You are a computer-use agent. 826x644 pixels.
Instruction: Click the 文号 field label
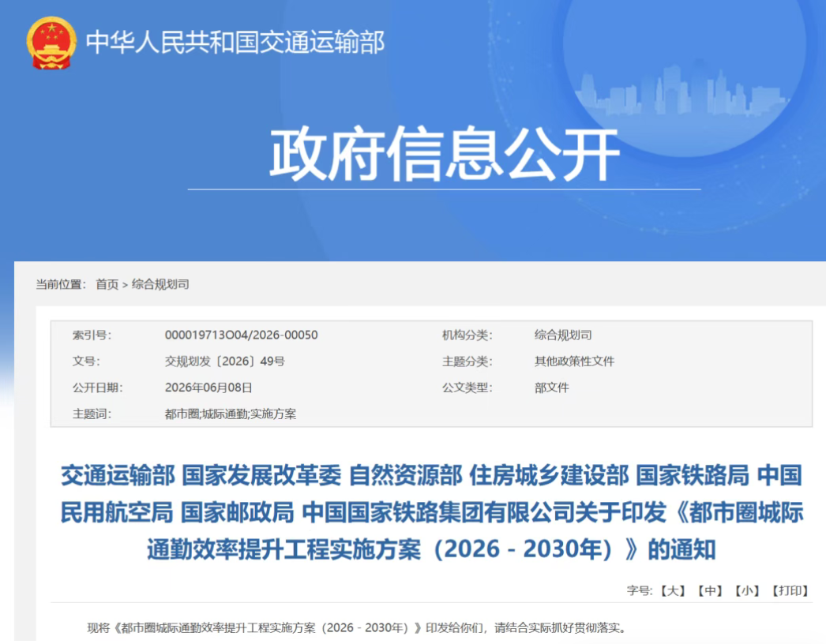86,361
